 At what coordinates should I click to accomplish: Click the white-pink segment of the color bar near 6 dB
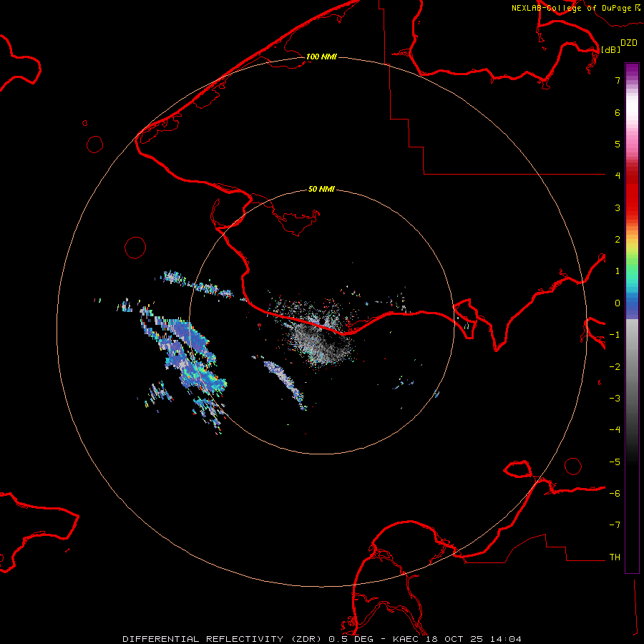pos(632,112)
